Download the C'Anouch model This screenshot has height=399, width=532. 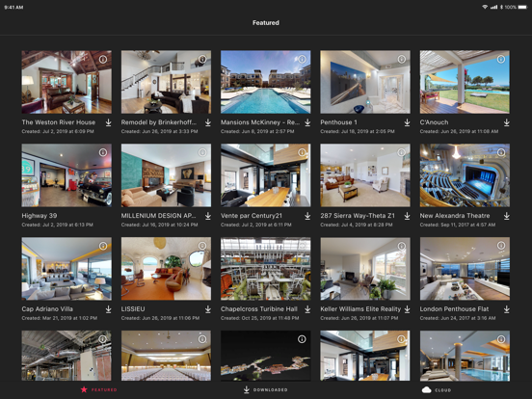coord(506,122)
